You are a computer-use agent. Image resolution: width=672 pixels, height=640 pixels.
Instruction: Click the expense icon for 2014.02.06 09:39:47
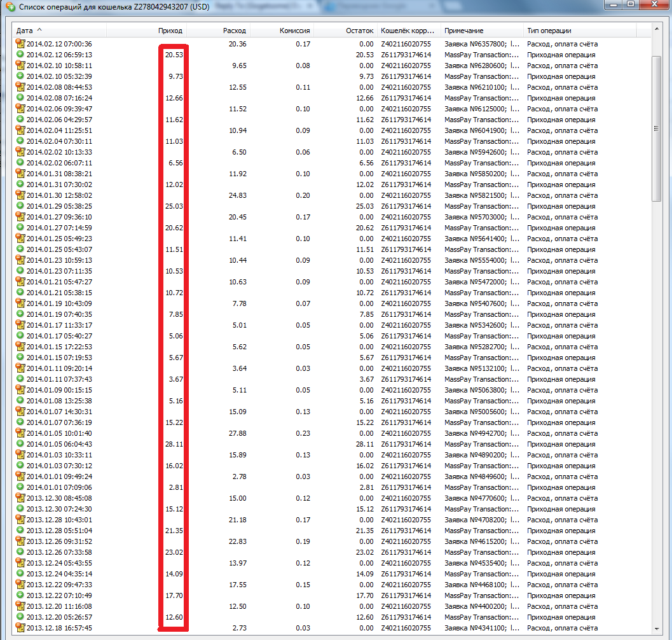point(20,109)
